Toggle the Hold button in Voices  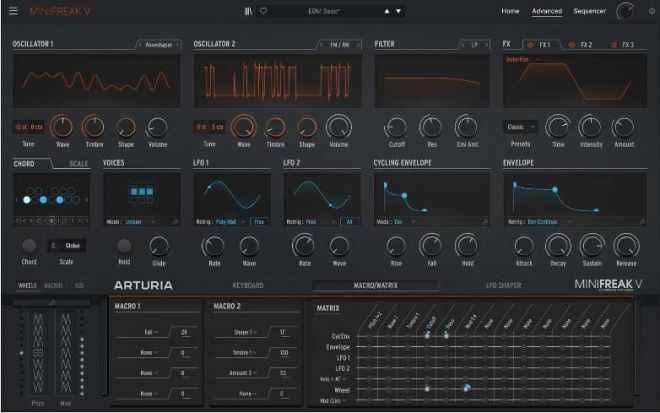[x=124, y=245]
